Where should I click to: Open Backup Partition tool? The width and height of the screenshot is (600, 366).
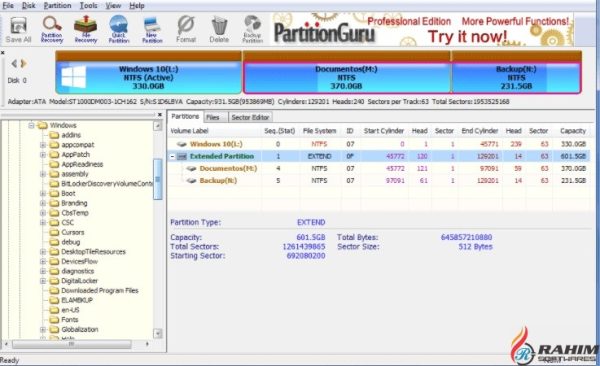point(253,29)
